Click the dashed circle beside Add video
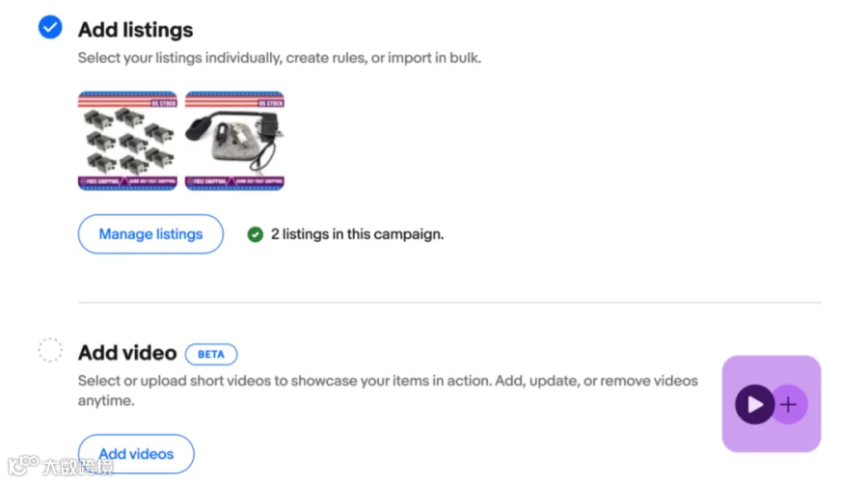The height and width of the screenshot is (483, 868). pos(50,350)
